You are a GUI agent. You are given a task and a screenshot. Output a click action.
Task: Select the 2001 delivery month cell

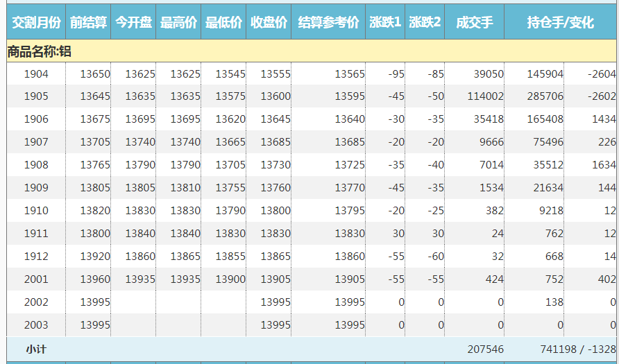(36, 279)
